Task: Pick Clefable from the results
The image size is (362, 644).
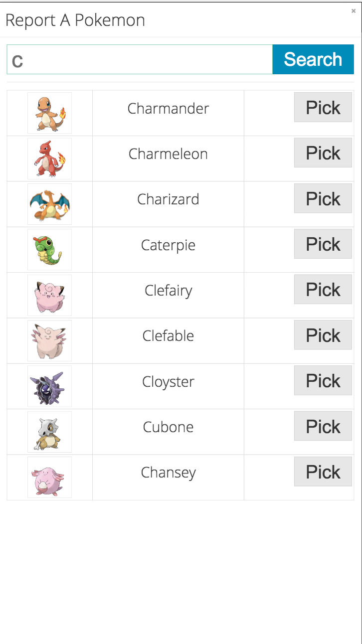Action: 323,334
